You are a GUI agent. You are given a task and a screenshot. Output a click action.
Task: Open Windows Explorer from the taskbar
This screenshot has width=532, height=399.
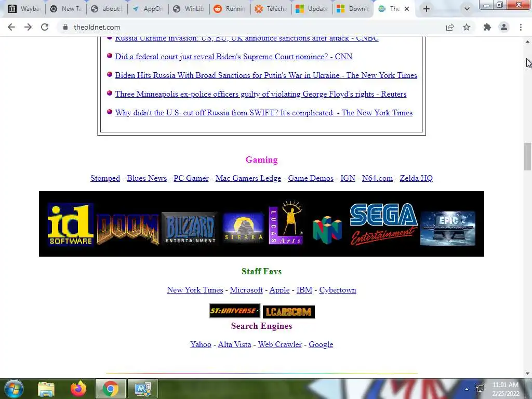46,389
